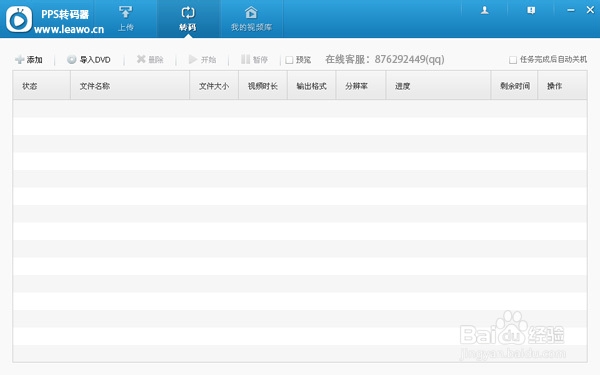Viewport: 600px width, 375px height.
Task: Close the PPS transcoder window
Action: [x=590, y=10]
